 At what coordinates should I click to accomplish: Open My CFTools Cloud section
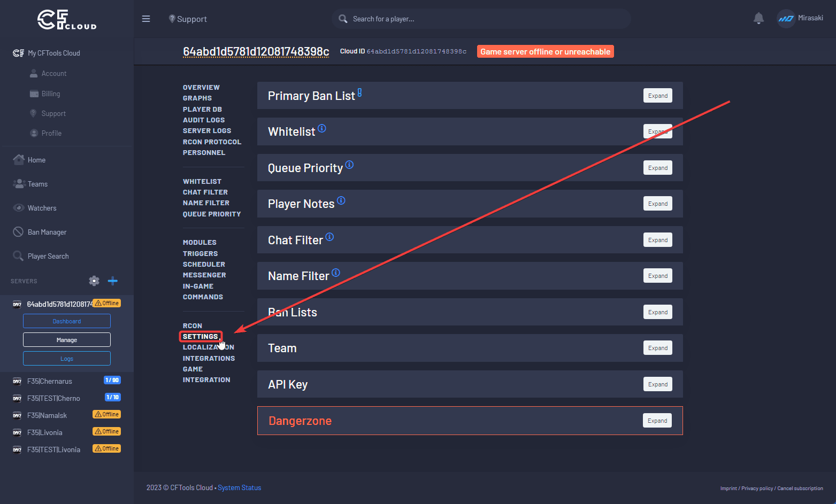(53, 53)
